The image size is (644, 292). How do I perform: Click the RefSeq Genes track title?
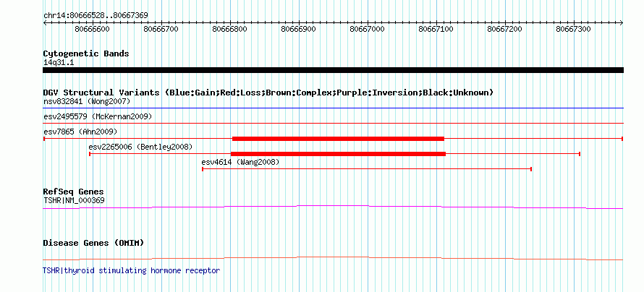74,192
